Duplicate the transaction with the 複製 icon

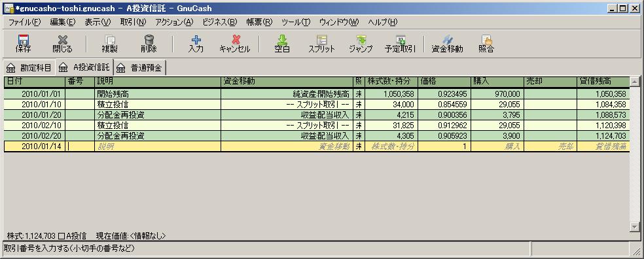click(x=109, y=44)
